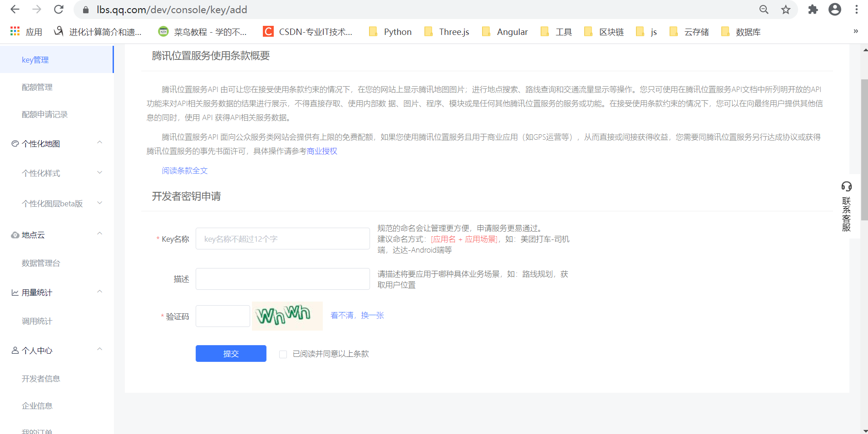Screen dimensions: 868x434
Task: Check the 已阅读并同意以上条款 checkbox
Action: tap(283, 354)
